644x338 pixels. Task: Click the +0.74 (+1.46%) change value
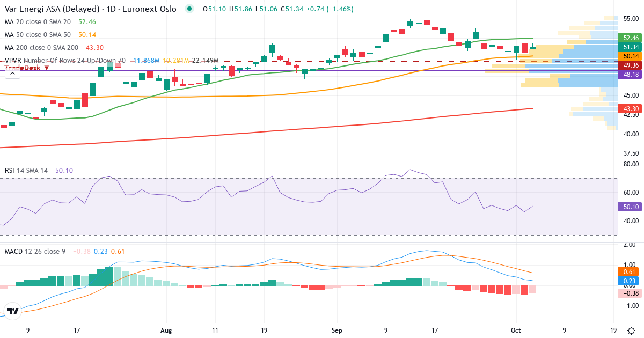pos(331,9)
